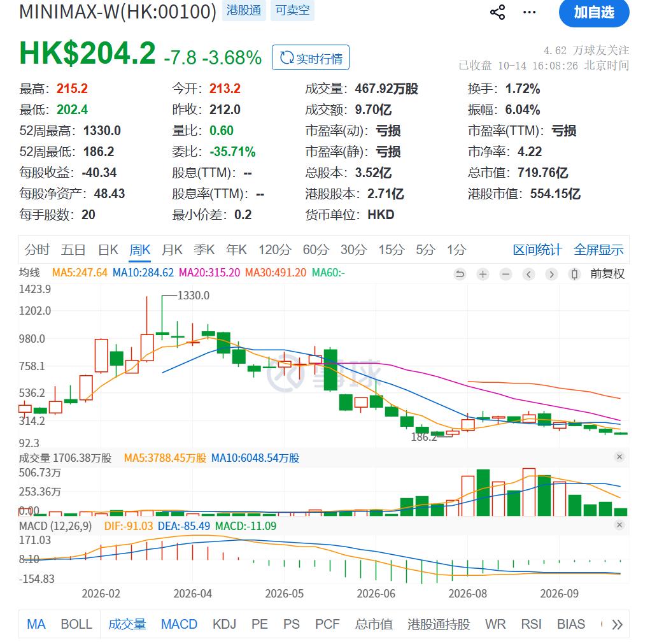Toggle the candlestick style icon beside 前复权
Image resolution: width=650 pixels, height=644 pixels.
pos(574,274)
